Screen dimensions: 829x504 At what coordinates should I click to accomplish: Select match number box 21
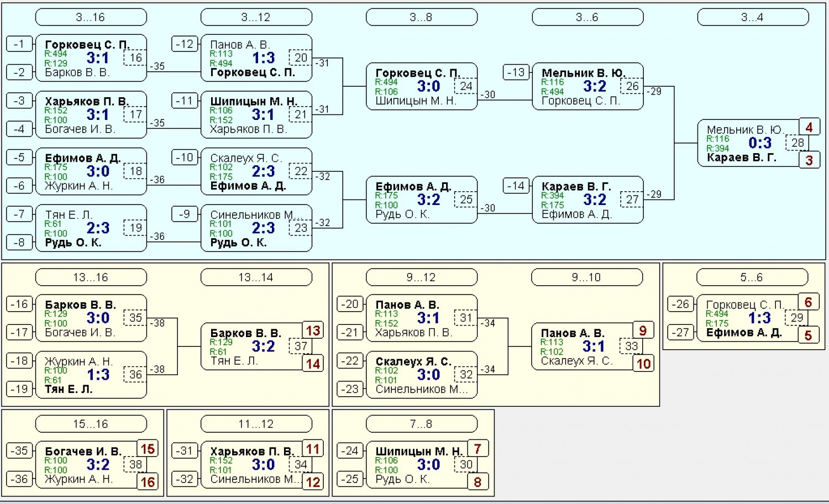click(x=301, y=114)
